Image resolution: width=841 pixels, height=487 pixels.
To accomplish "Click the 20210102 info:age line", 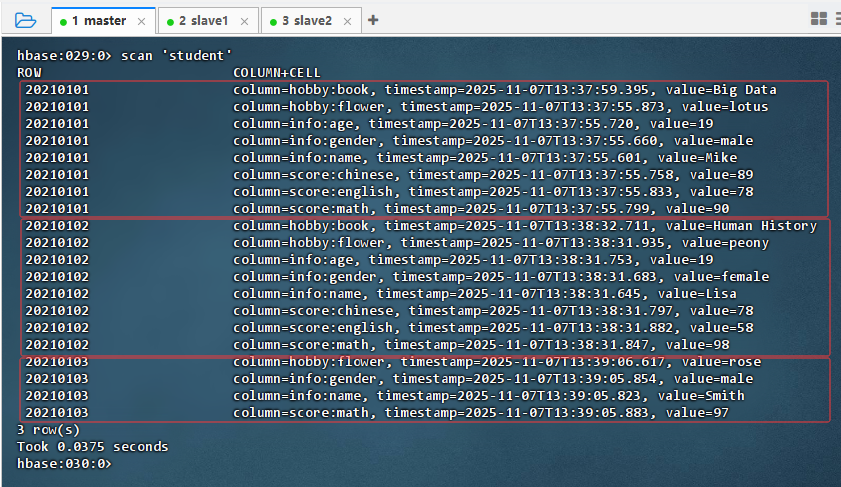I will pyautogui.click(x=370, y=260).
